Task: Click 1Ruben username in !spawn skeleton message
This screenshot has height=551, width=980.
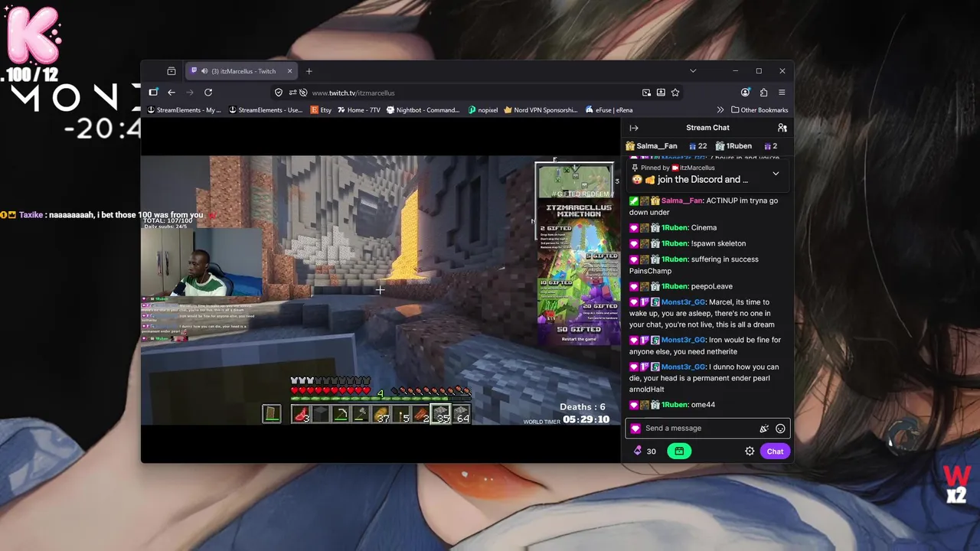Action: tap(674, 243)
